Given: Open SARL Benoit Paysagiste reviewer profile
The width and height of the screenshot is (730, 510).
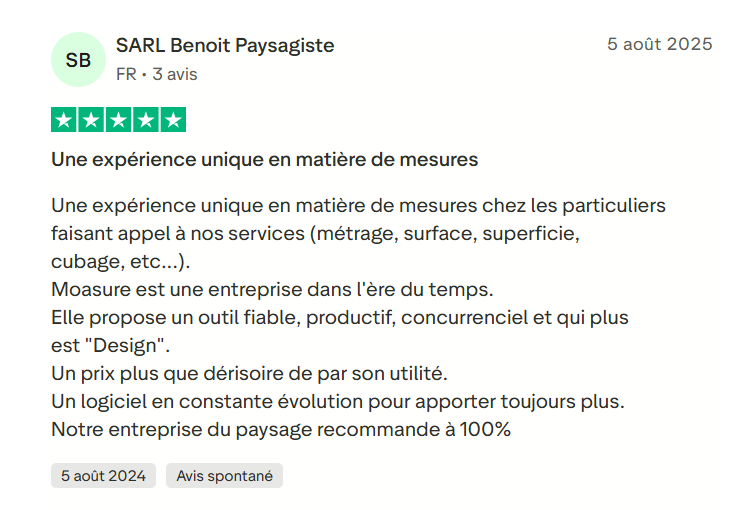Looking at the screenshot, I should click(225, 45).
